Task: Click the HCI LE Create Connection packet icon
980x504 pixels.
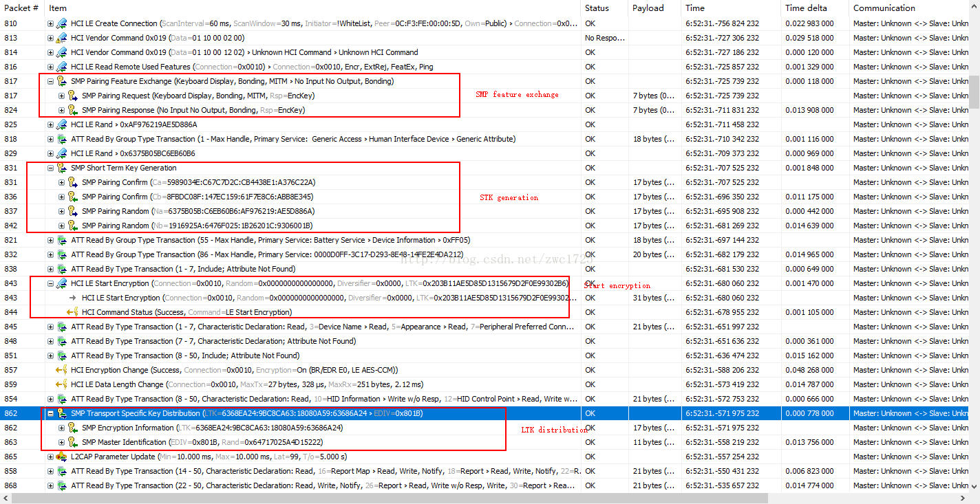Action: coord(62,23)
